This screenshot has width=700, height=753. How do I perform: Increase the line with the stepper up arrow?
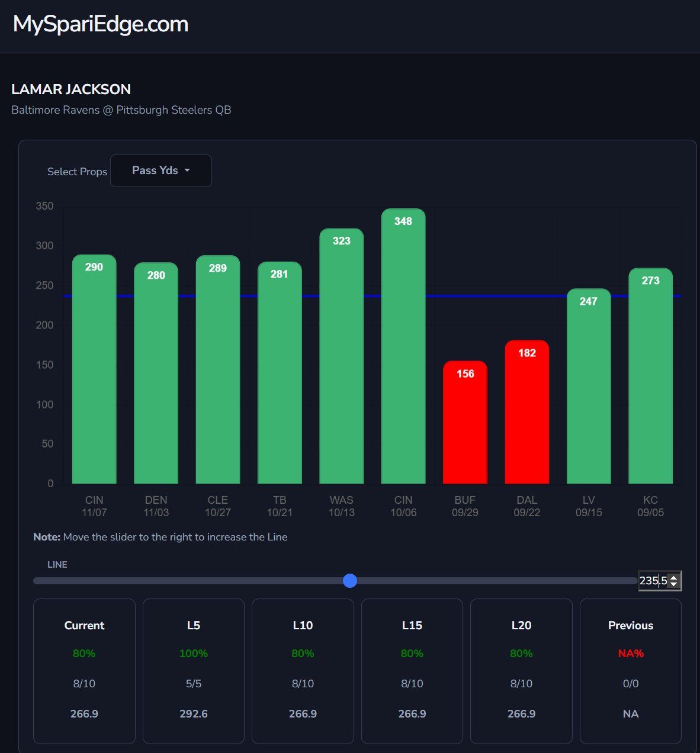point(674,577)
